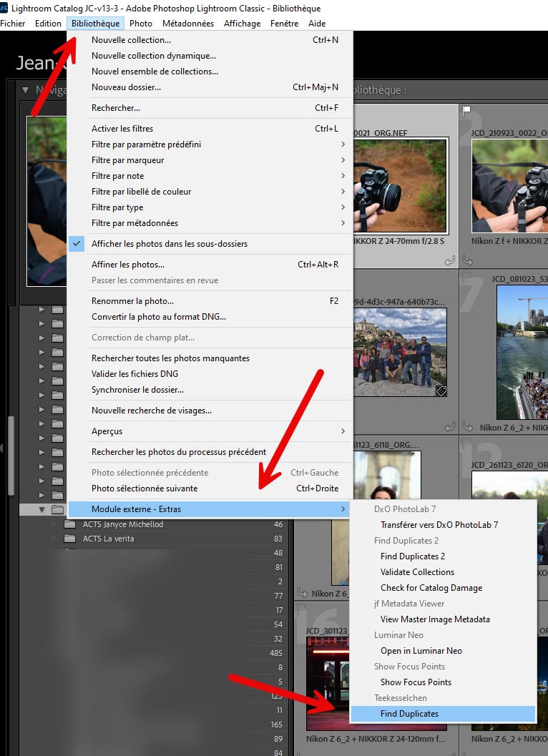This screenshot has width=548, height=756.
Task: Open the Photo menu
Action: pos(140,23)
